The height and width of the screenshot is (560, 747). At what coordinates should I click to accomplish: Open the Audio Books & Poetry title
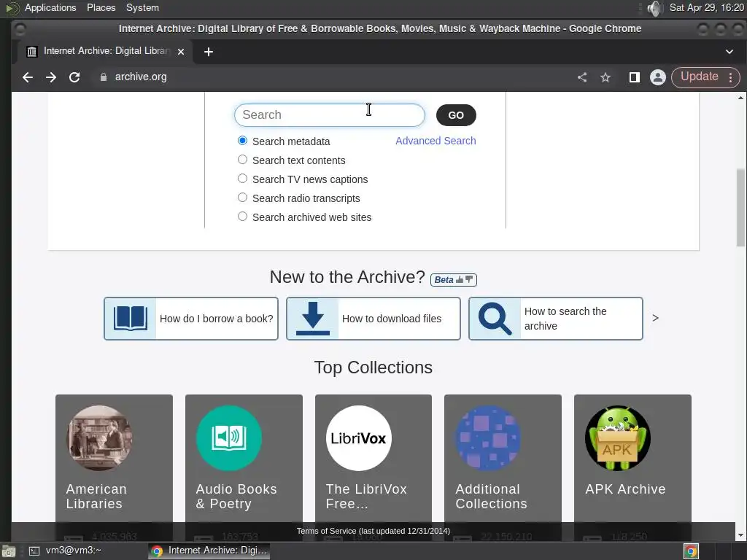(x=236, y=496)
